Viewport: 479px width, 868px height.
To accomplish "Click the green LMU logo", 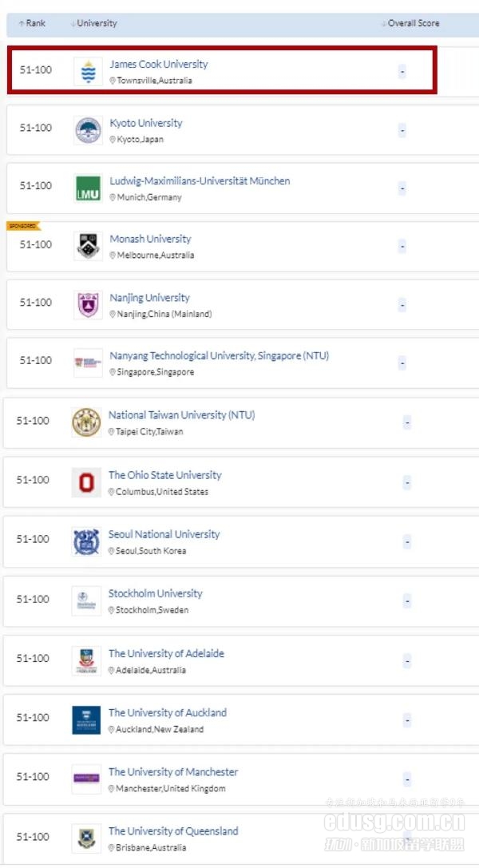I will pos(88,188).
